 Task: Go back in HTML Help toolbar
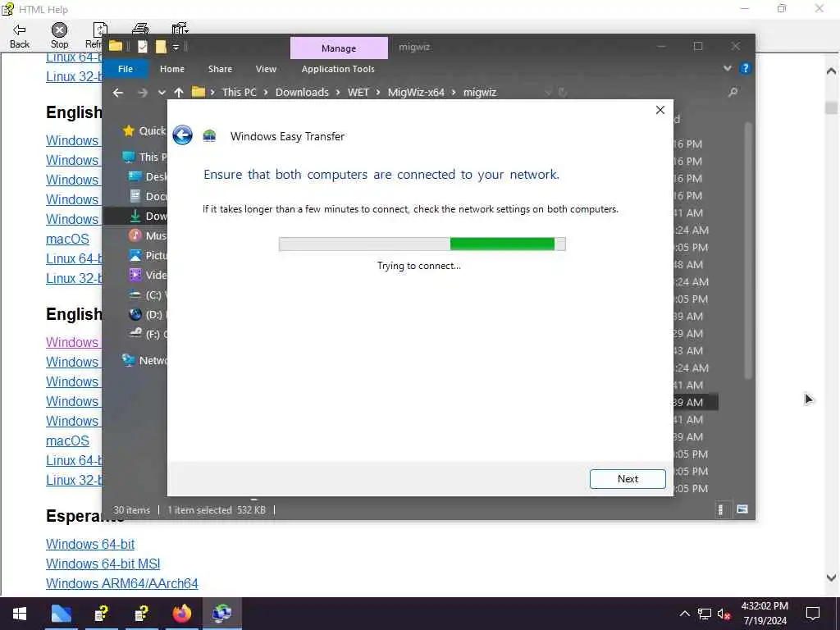(x=20, y=35)
